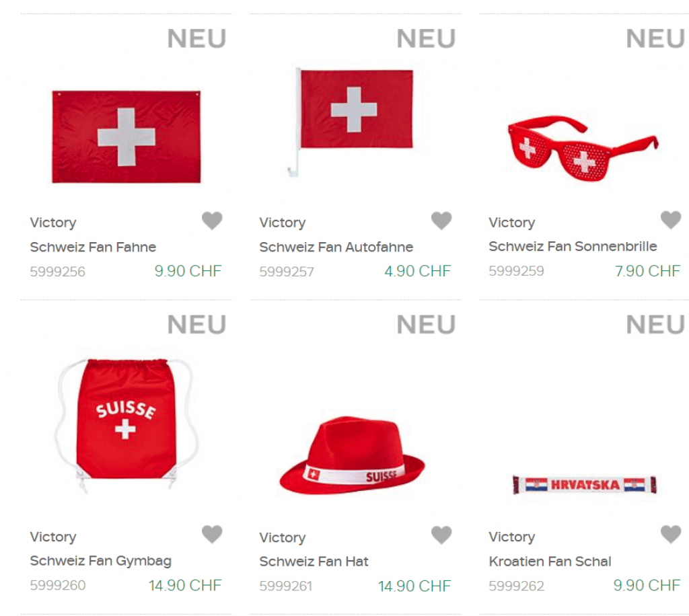This screenshot has height=616, width=689.
Task: Open the red Swiss sunglasses picture
Action: [x=583, y=148]
